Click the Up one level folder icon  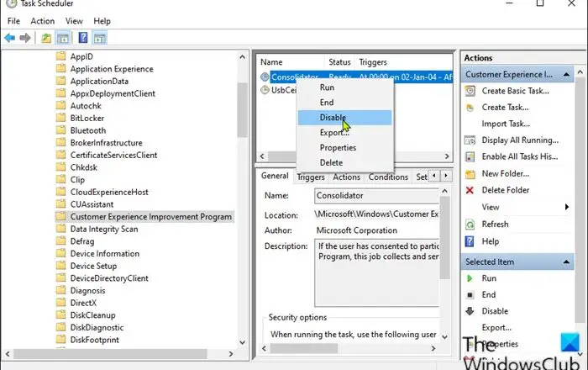tap(46, 38)
